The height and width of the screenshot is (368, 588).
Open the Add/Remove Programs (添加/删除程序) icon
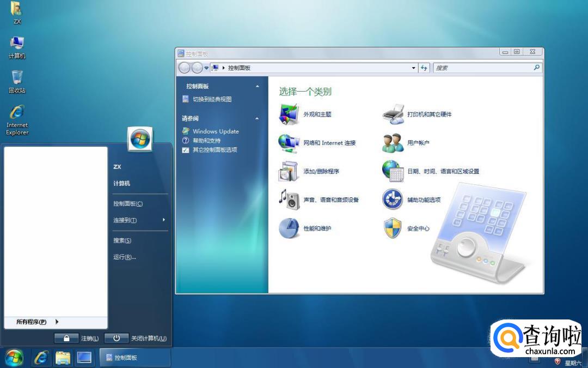click(x=288, y=171)
